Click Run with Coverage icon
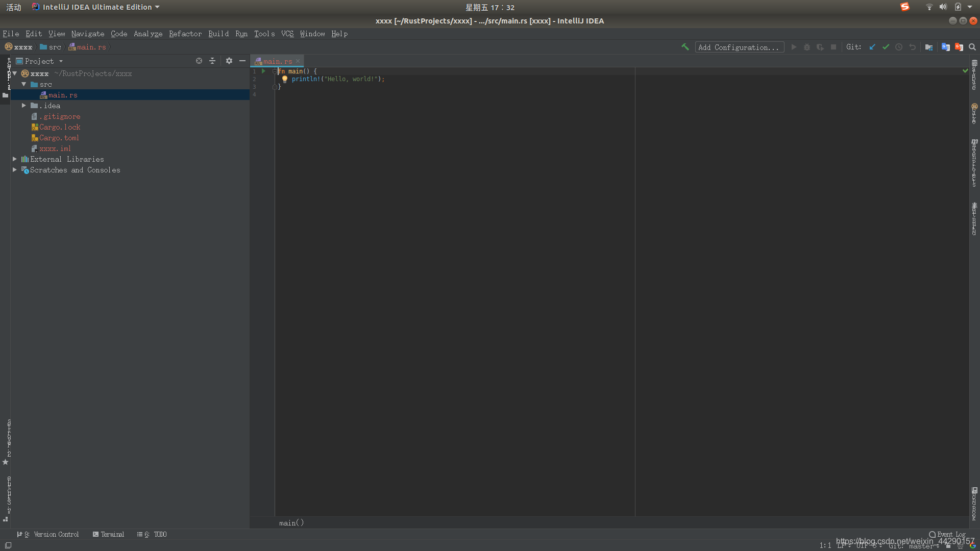The image size is (980, 551). pyautogui.click(x=820, y=47)
